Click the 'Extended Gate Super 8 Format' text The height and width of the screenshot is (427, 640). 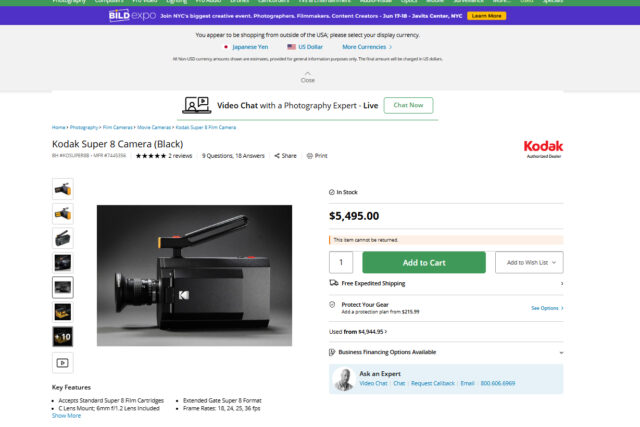[x=222, y=400]
